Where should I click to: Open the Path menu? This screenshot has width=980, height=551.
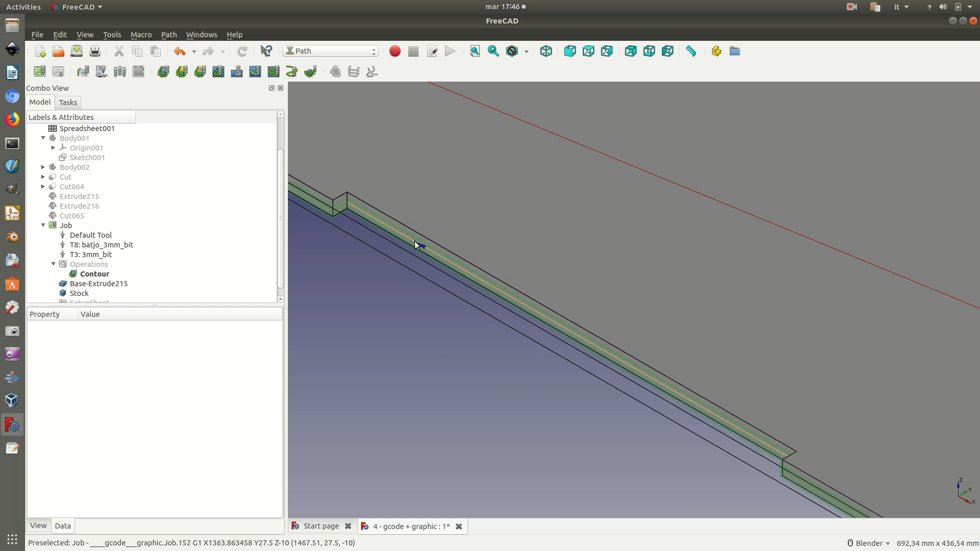169,35
